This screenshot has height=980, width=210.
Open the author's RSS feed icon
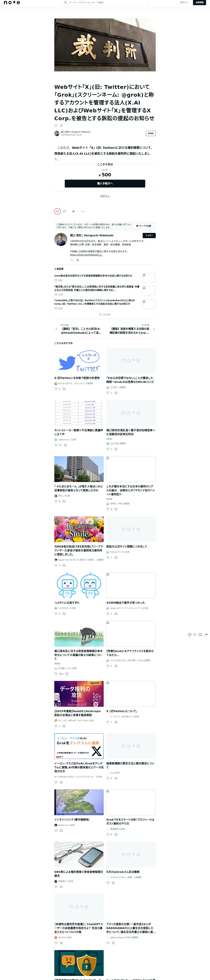click(x=78, y=260)
